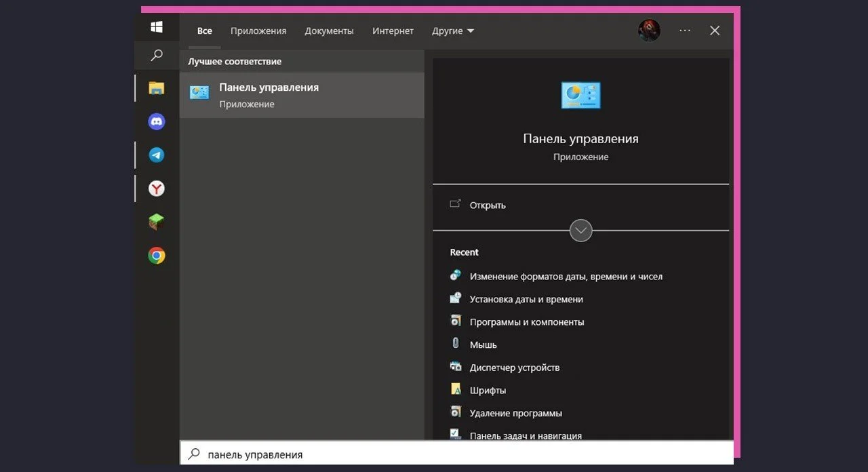Screen dimensions: 868x472
Task: Click Открыть to open Control Panel
Action: [488, 205]
